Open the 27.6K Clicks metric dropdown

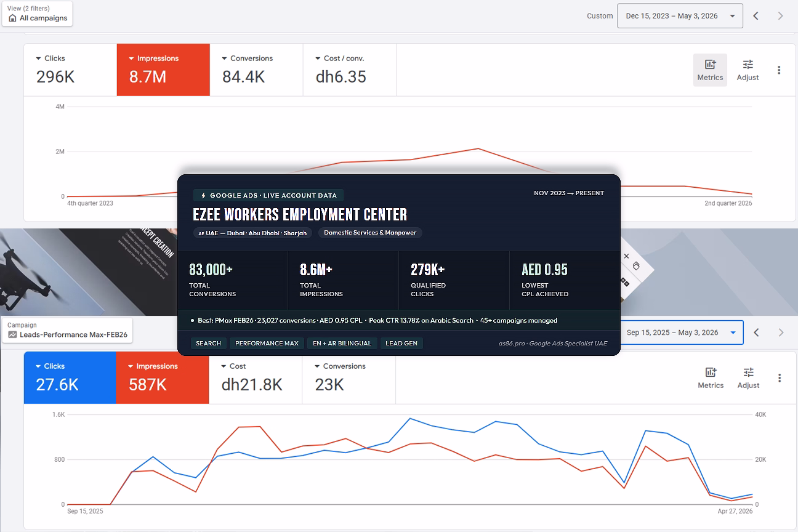pos(70,377)
